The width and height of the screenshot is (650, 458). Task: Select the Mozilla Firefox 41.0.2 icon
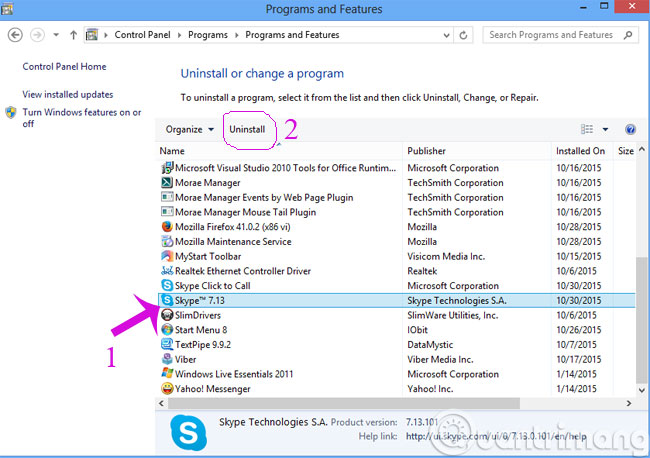[x=167, y=227]
